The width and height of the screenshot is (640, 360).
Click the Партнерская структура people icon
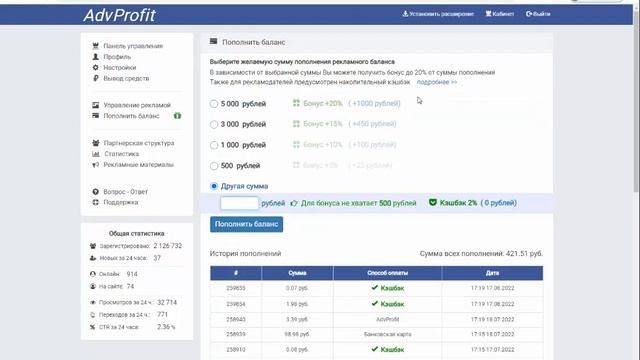point(96,143)
